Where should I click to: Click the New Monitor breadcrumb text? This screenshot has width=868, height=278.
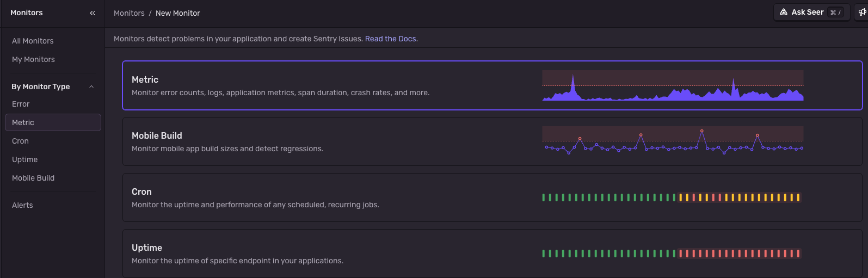tap(177, 13)
